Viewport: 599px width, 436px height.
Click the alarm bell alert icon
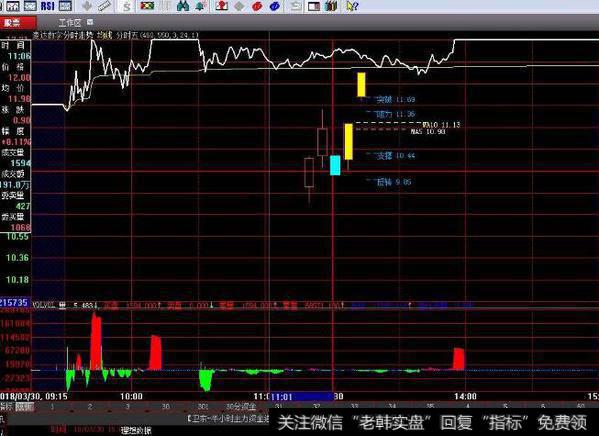[200, 6]
